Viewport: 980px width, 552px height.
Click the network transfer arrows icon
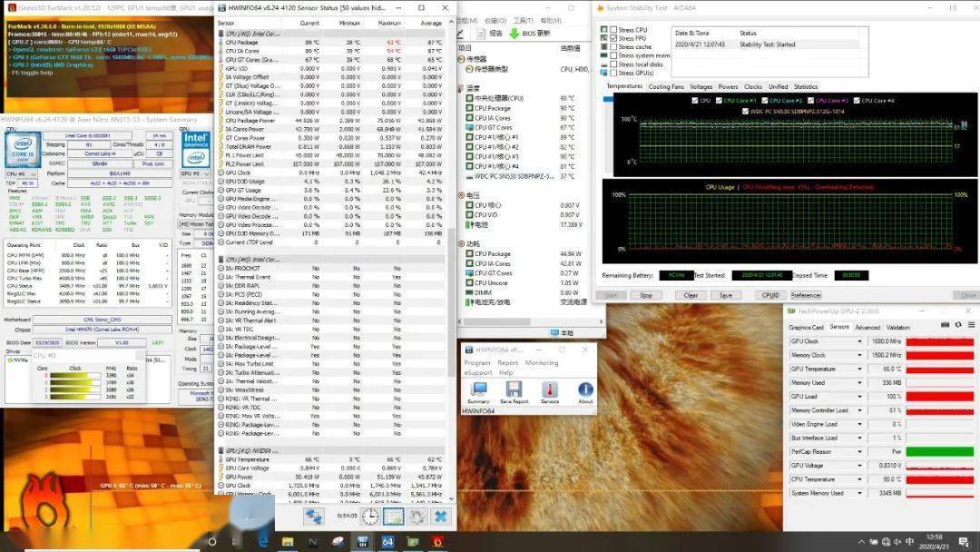coord(313,517)
